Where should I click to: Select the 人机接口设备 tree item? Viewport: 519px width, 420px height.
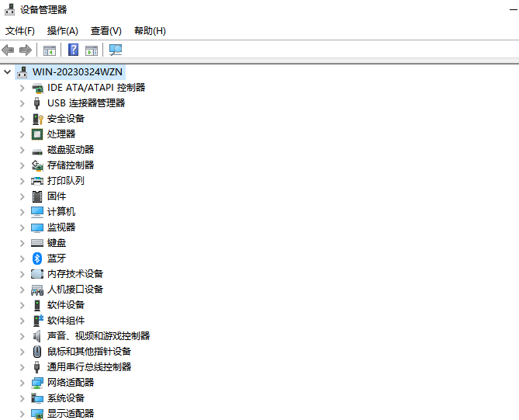point(75,290)
